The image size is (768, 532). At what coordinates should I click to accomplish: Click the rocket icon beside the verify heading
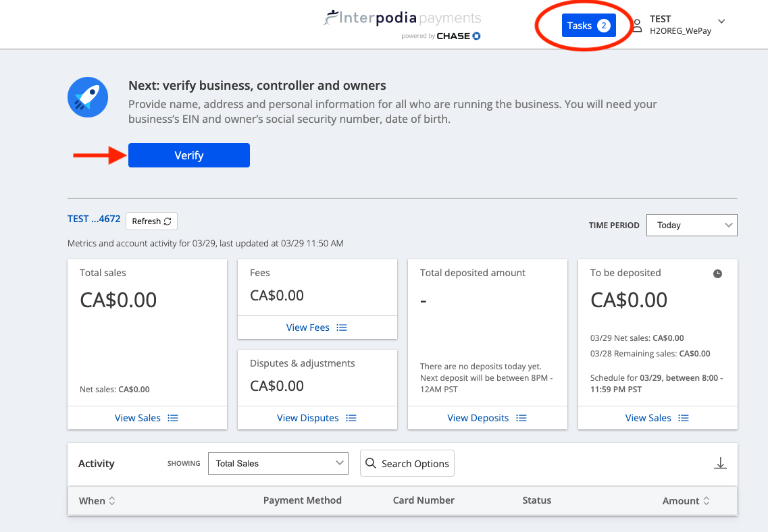(88, 98)
